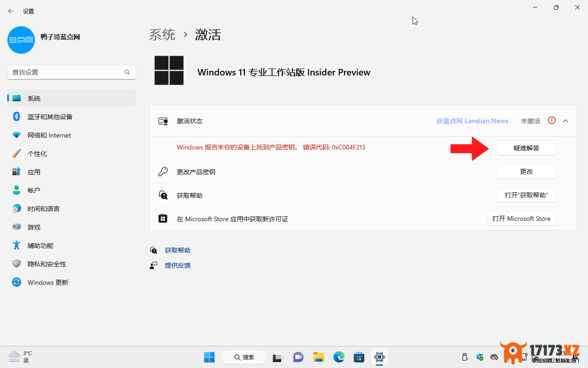
Task: Open 应用 settings
Action: point(72,172)
